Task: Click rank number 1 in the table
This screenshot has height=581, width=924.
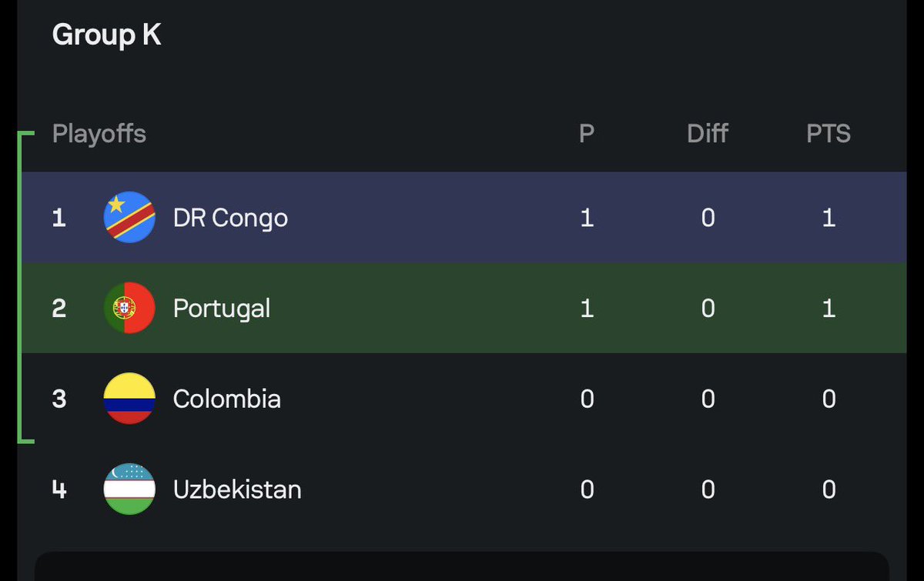Action: (x=59, y=218)
